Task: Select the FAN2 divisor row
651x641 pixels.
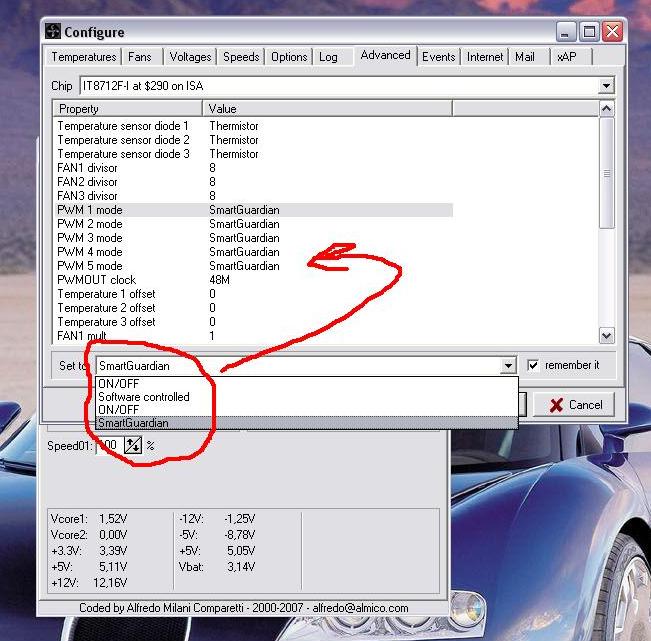Action: coord(253,182)
